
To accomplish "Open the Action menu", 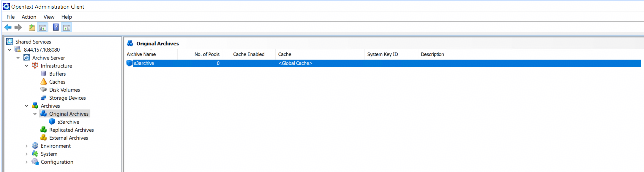I will coord(29,17).
